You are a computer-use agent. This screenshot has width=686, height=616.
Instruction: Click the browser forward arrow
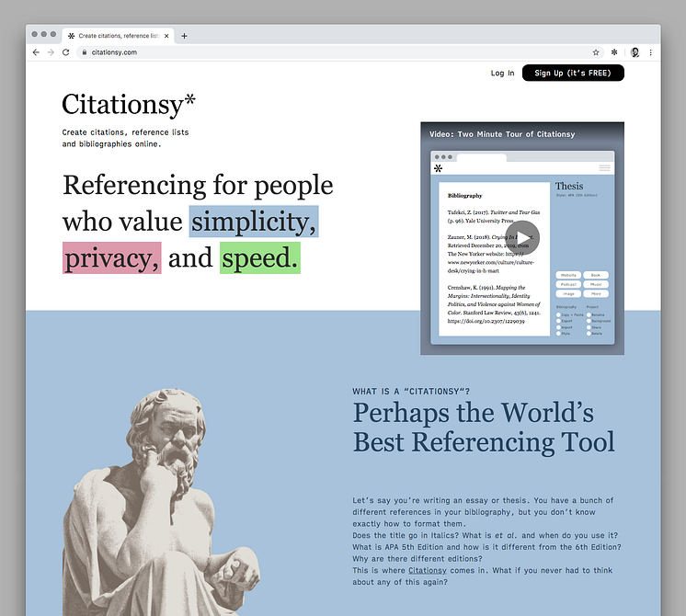point(51,52)
